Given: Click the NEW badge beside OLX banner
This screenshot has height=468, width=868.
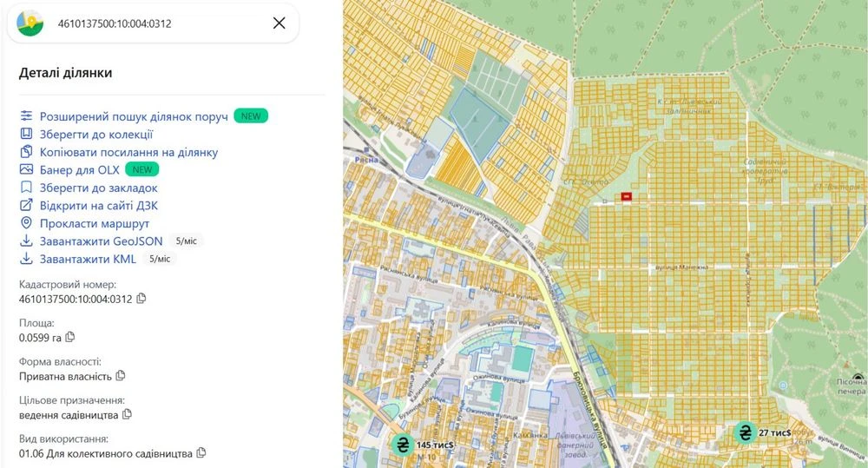Looking at the screenshot, I should pyautogui.click(x=141, y=169).
